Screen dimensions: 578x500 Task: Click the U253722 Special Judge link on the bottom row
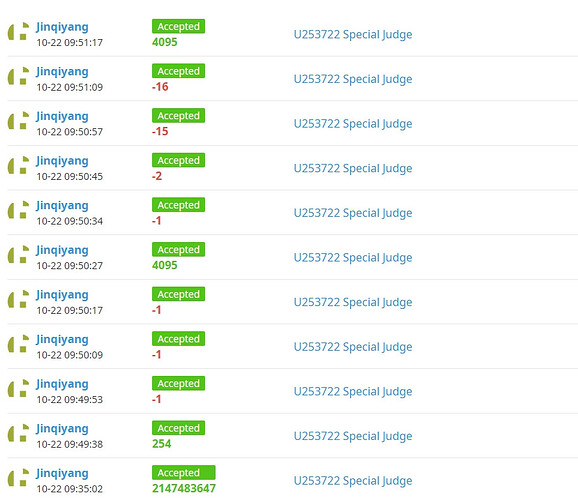point(353,481)
